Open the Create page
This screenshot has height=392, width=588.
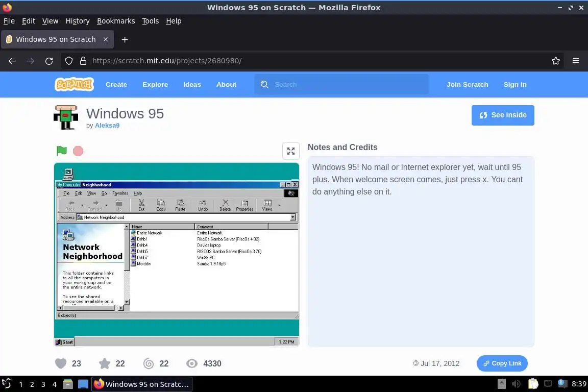click(116, 84)
